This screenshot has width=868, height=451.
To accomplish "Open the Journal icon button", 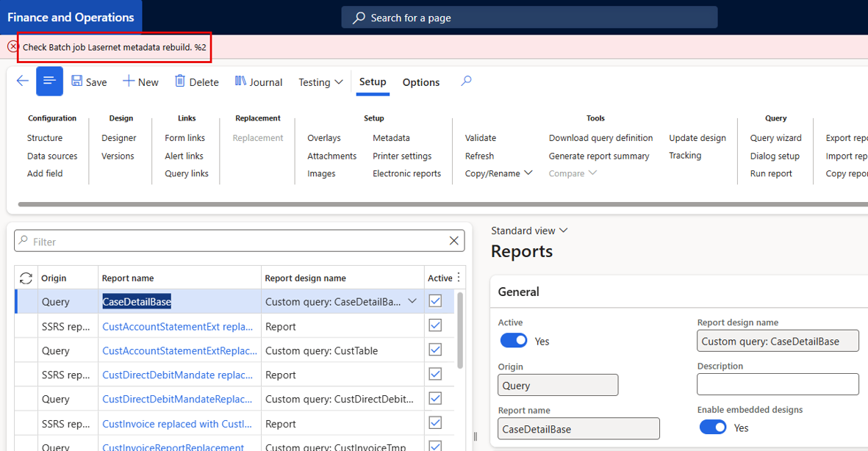I will [240, 82].
